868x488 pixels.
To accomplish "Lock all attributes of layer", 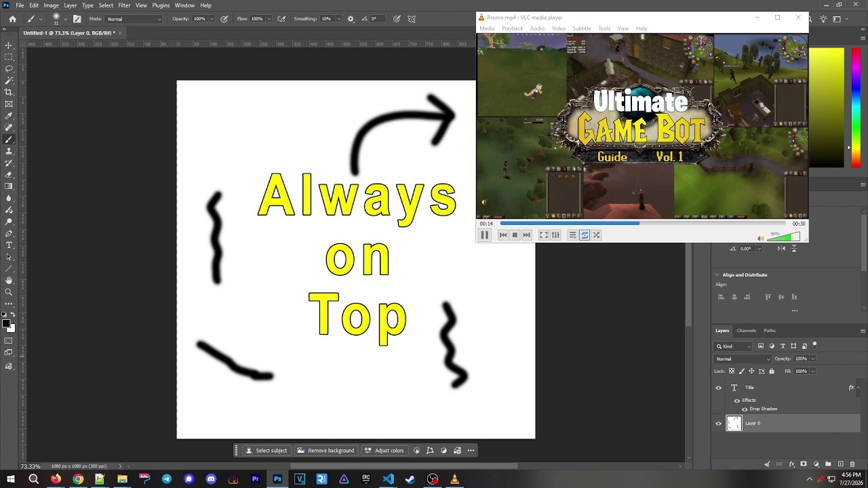I will click(x=771, y=371).
